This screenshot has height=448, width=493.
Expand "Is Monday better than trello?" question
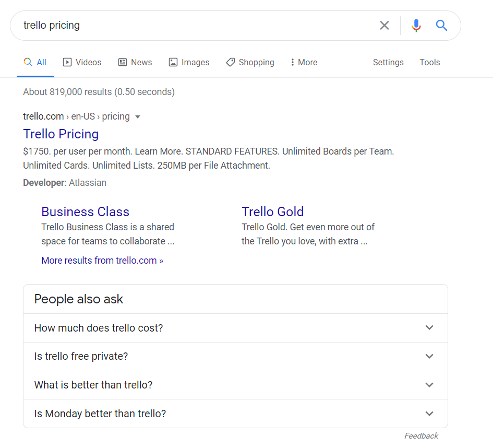click(235, 414)
